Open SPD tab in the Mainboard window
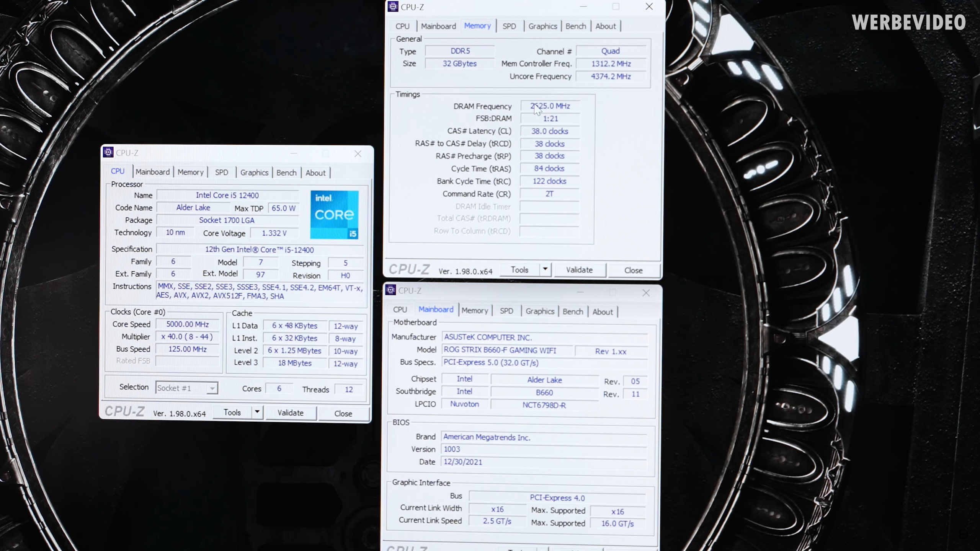980x551 pixels. click(506, 311)
